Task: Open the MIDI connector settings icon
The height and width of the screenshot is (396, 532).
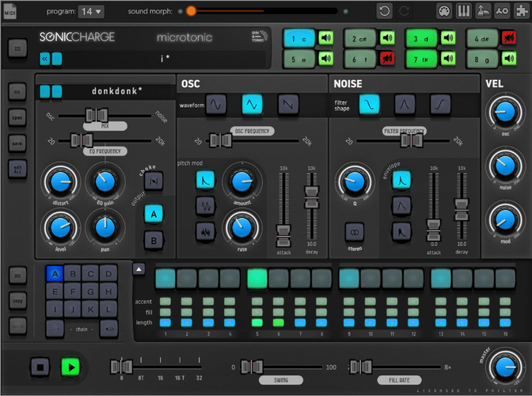Action: (444, 11)
